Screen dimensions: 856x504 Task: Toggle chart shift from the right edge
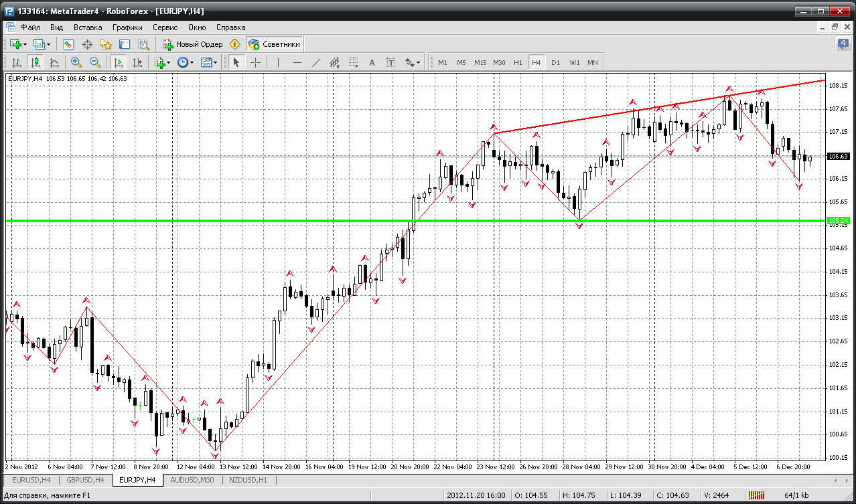137,62
